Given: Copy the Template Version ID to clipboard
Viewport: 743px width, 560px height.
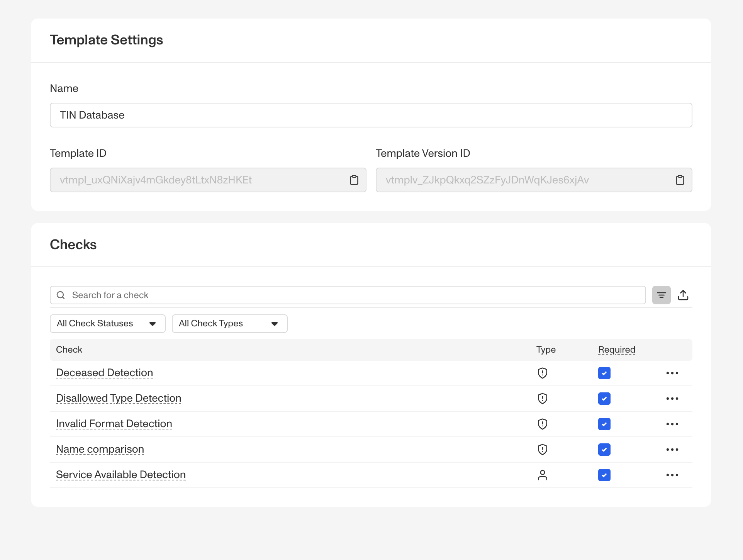Looking at the screenshot, I should [x=680, y=180].
